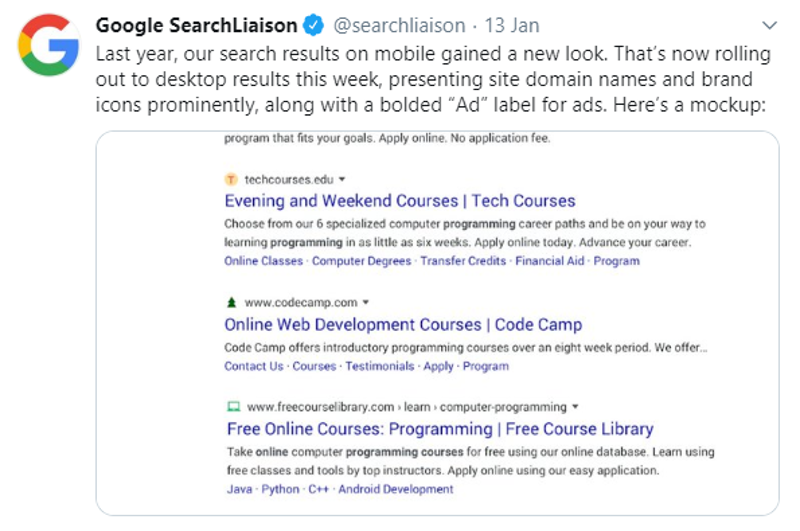Click the freecourselibrary laptop favicon
The height and width of the screenshot is (531, 800).
(234, 407)
